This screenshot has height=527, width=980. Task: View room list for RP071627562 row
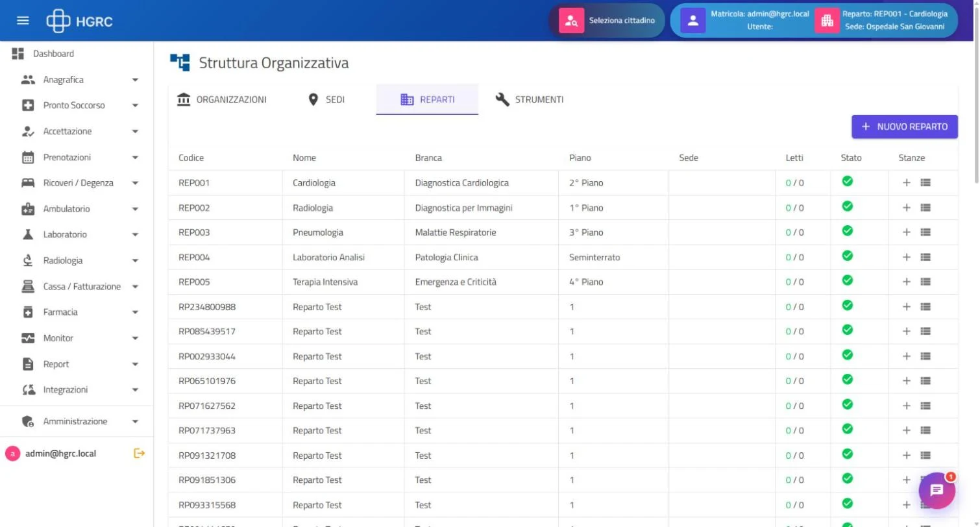coord(925,406)
